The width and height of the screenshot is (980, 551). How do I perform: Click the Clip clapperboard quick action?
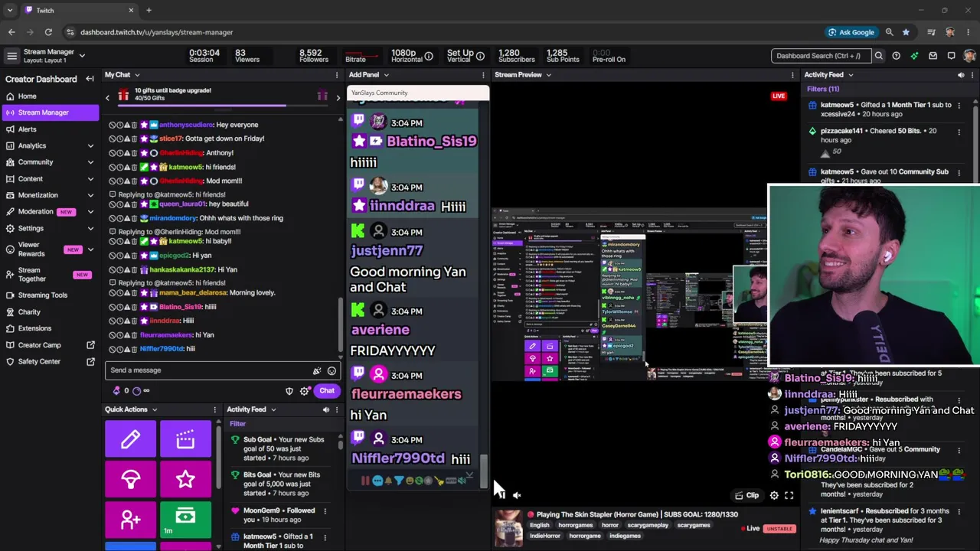pyautogui.click(x=185, y=439)
